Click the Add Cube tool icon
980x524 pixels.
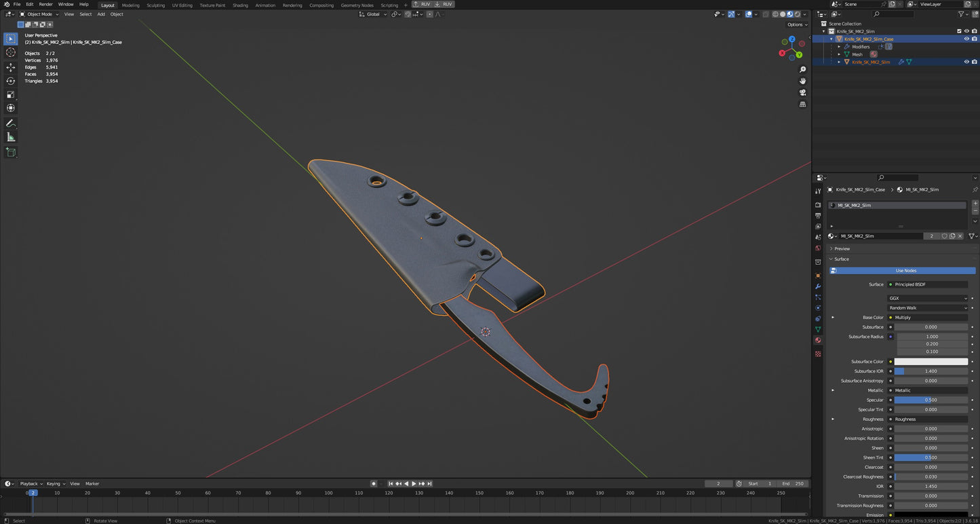click(x=11, y=152)
